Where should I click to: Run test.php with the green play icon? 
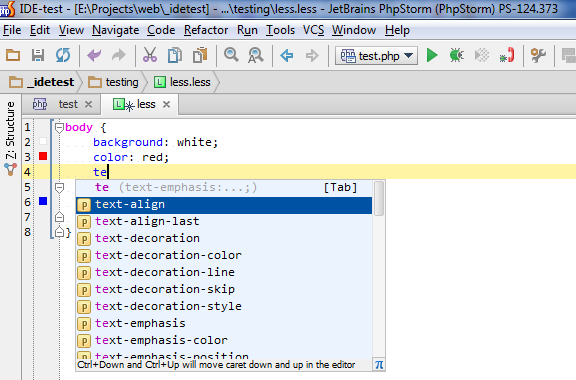coord(432,55)
